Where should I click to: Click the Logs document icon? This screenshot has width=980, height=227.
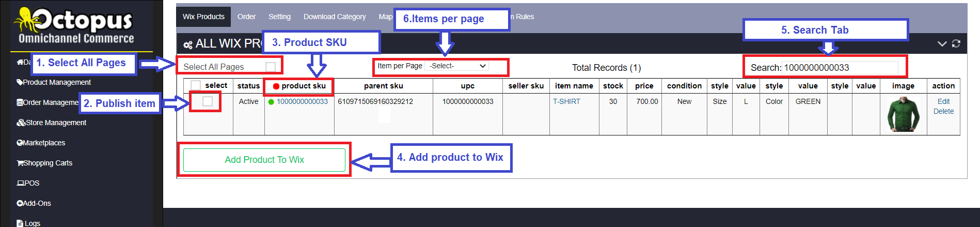pos(20,223)
